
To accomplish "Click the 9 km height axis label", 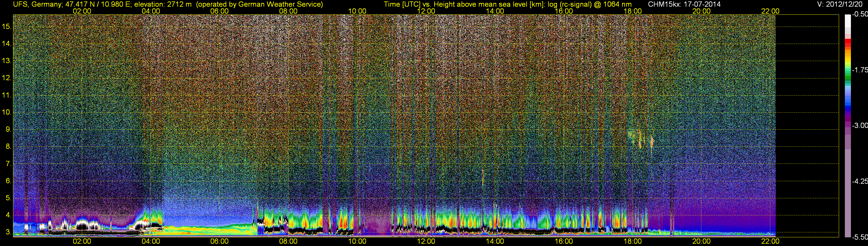I will (x=8, y=129).
